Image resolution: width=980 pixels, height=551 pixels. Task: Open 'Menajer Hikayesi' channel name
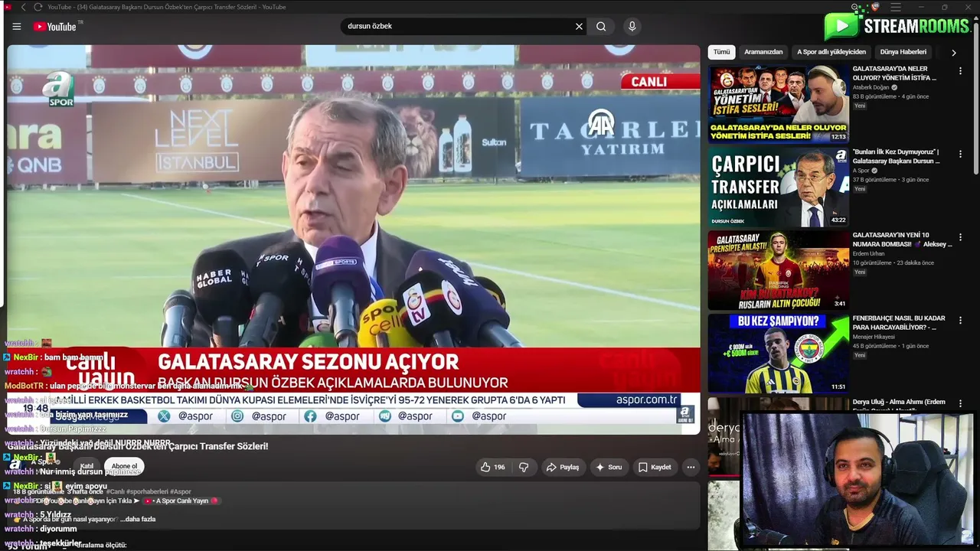tap(874, 337)
